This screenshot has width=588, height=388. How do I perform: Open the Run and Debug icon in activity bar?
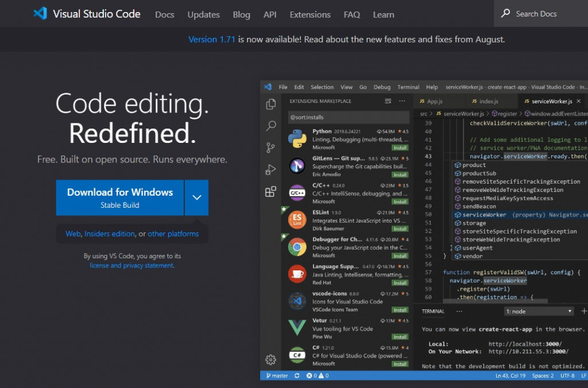[x=270, y=169]
